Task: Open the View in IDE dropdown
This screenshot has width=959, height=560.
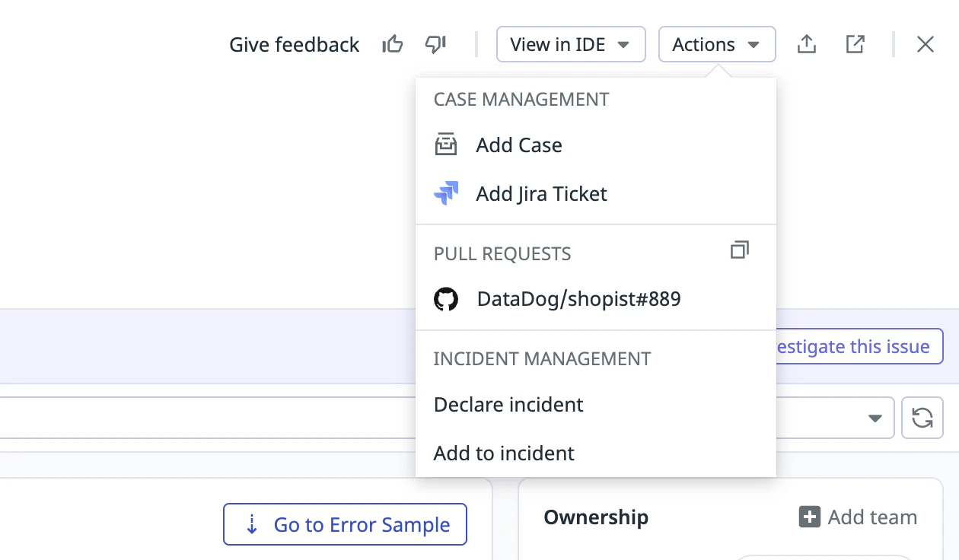Action: 570,45
